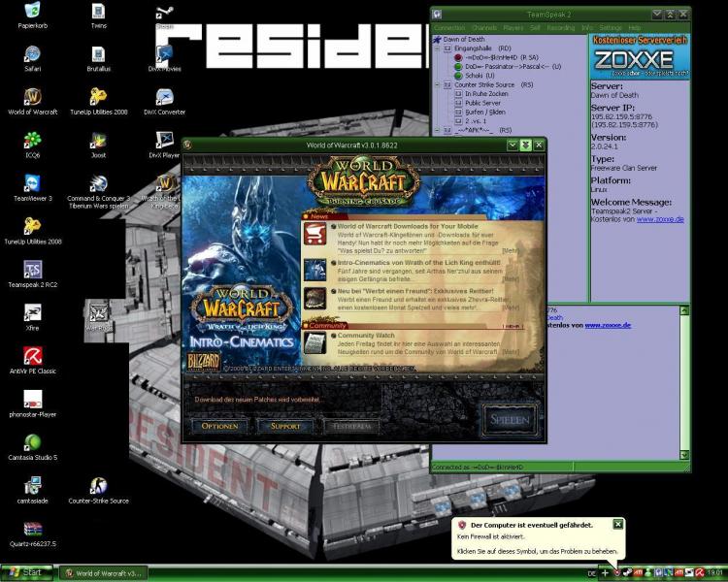
Task: Collapse the Counter Strike Source channel tree
Action: pyautogui.click(x=437, y=85)
